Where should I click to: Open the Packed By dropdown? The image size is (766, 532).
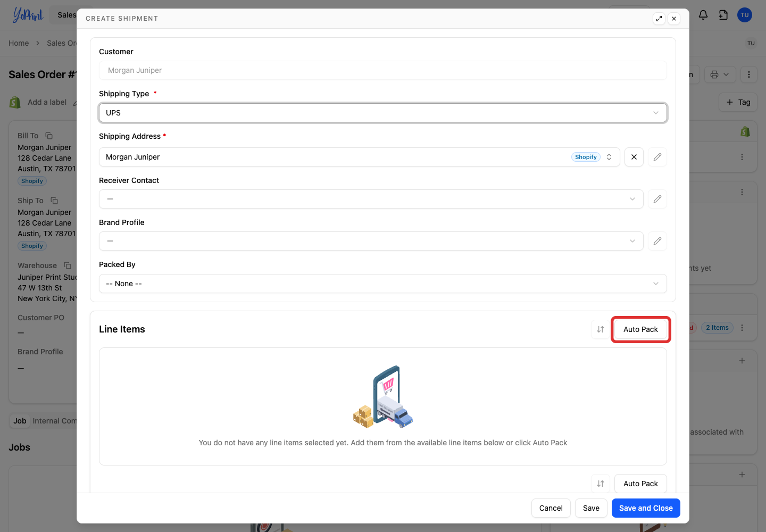click(x=383, y=284)
